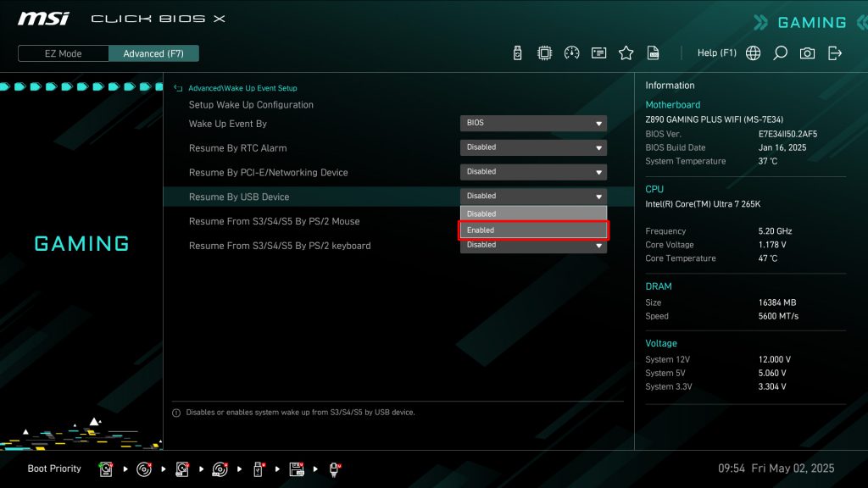Image resolution: width=868 pixels, height=488 pixels.
Task: Open language globe icon
Action: pyautogui.click(x=753, y=53)
